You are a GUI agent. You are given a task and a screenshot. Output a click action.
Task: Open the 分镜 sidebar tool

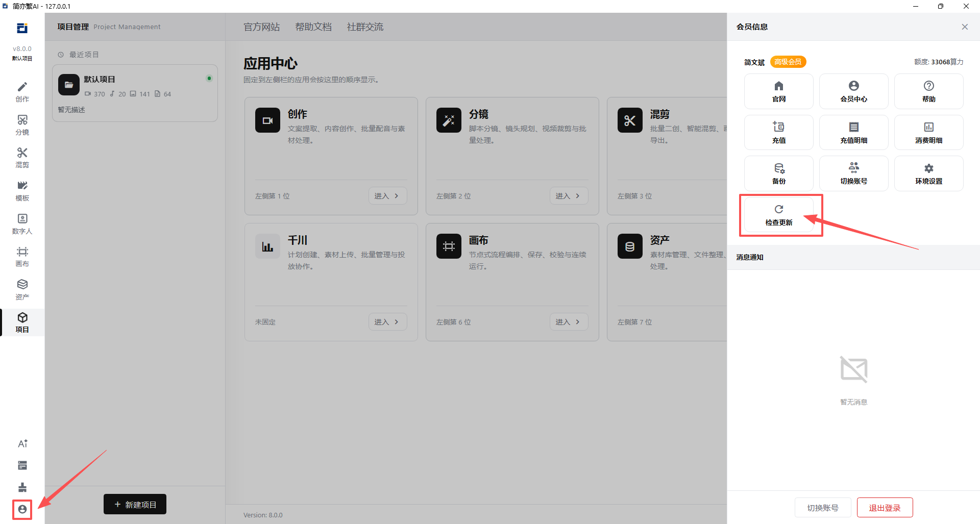[x=22, y=125]
